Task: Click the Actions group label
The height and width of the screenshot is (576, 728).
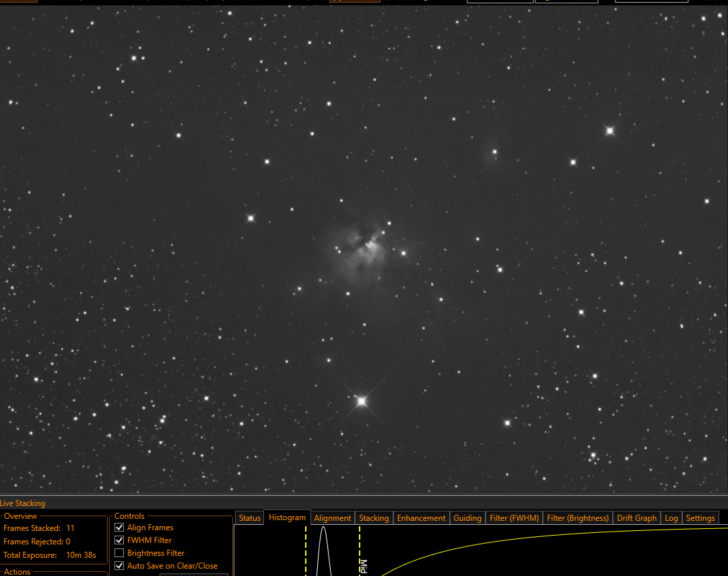Action: pos(18,572)
